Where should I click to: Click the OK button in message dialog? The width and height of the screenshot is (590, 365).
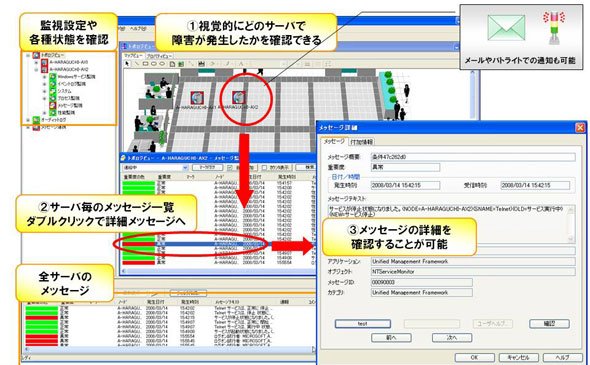474,357
